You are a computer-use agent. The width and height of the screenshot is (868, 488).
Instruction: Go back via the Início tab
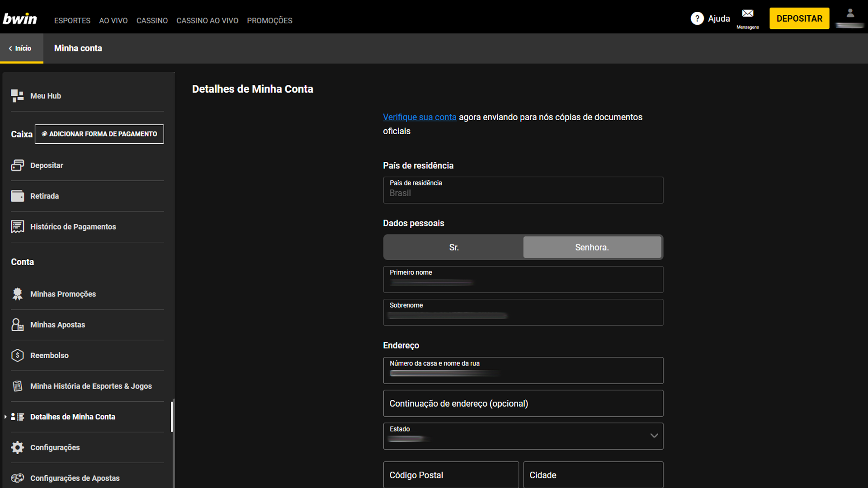[x=21, y=48]
